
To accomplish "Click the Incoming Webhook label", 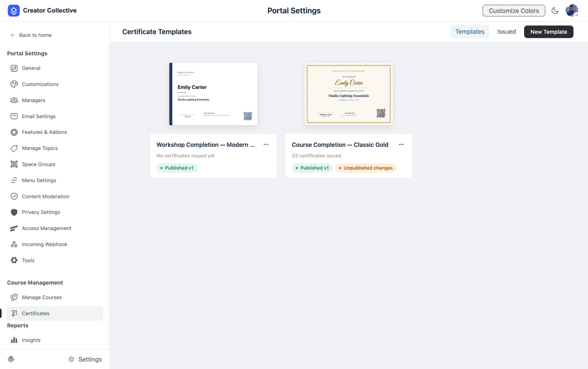I will pos(45,244).
